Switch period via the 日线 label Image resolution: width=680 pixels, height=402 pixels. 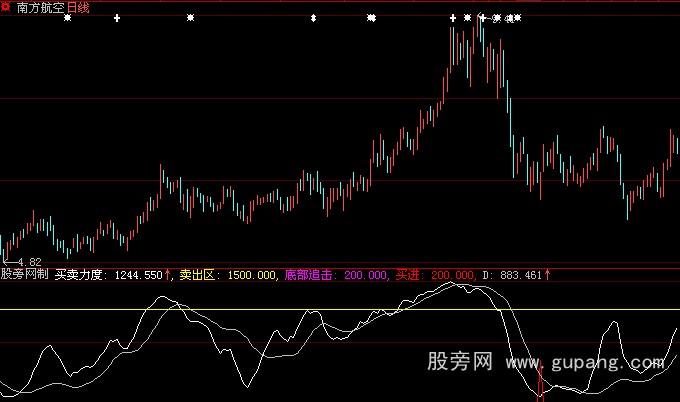[78, 7]
